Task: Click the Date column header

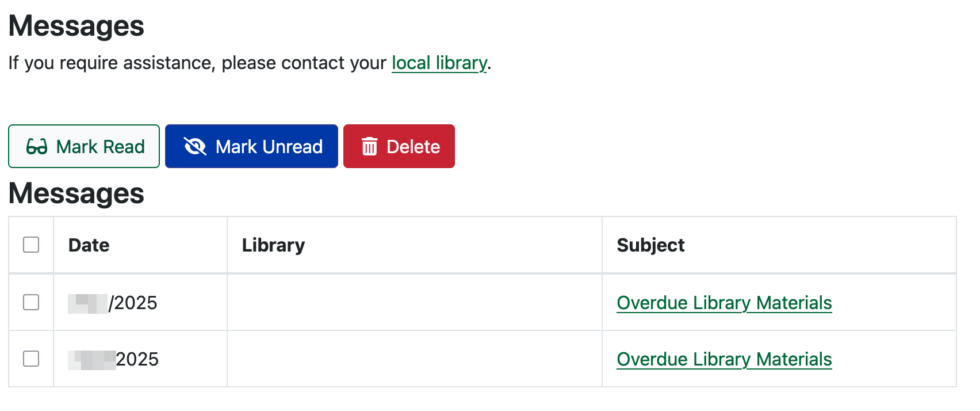Action: 89,245
